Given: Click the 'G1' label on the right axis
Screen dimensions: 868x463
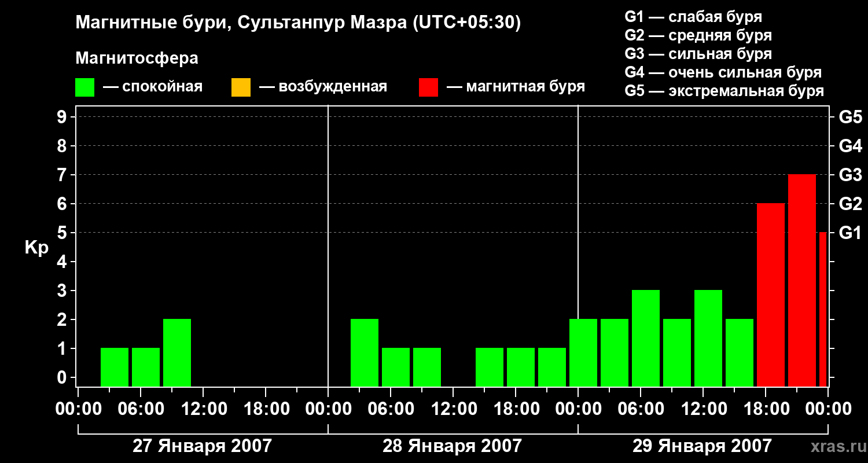Looking at the screenshot, I should (x=850, y=233).
